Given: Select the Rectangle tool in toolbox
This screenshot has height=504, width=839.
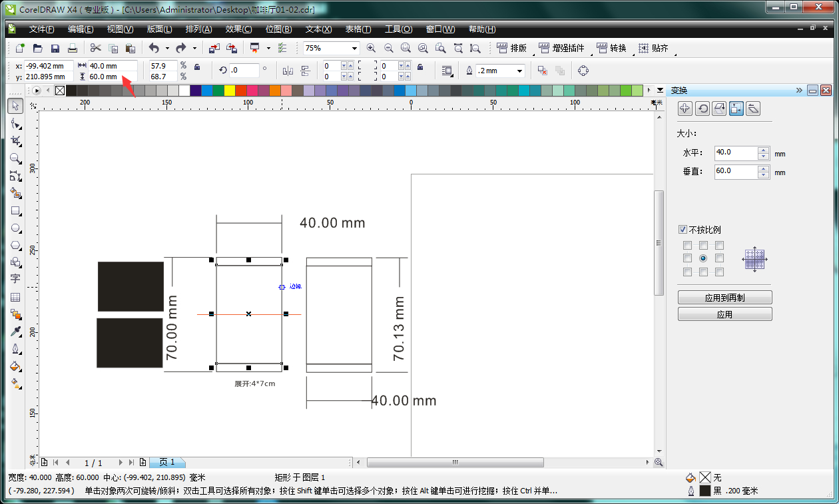Looking at the screenshot, I should coord(15,211).
